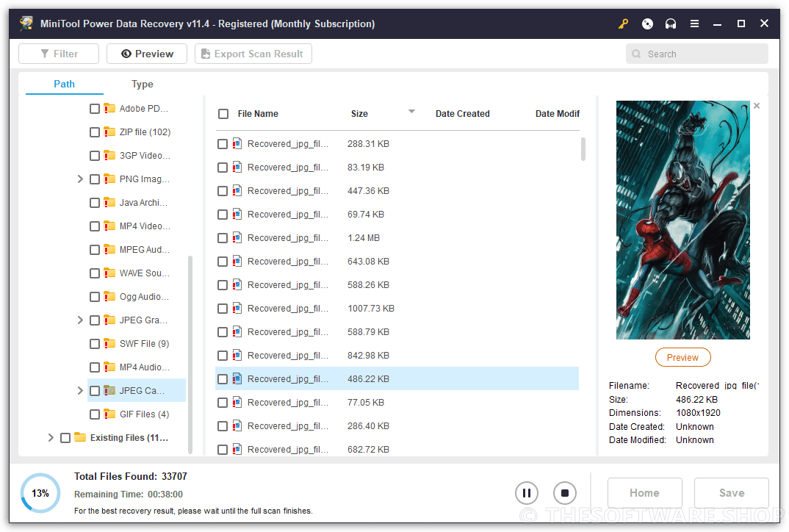Click the MP4 Video folder icon
This screenshot has height=532, width=789.
[109, 226]
